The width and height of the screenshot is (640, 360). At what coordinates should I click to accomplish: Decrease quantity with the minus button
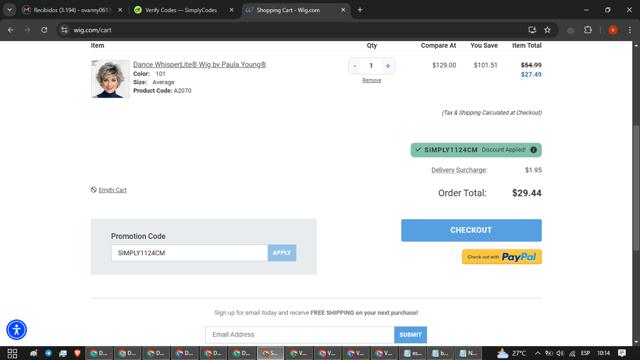pyautogui.click(x=355, y=66)
